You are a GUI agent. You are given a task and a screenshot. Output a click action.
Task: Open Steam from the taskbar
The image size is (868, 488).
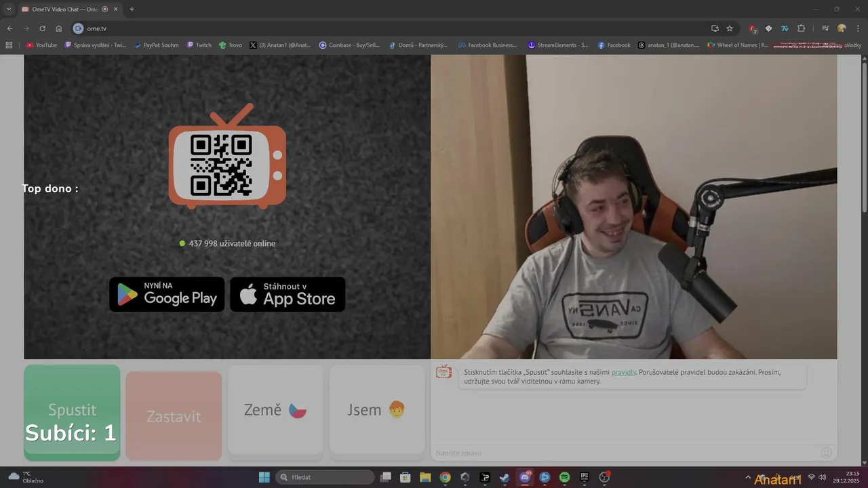click(505, 477)
